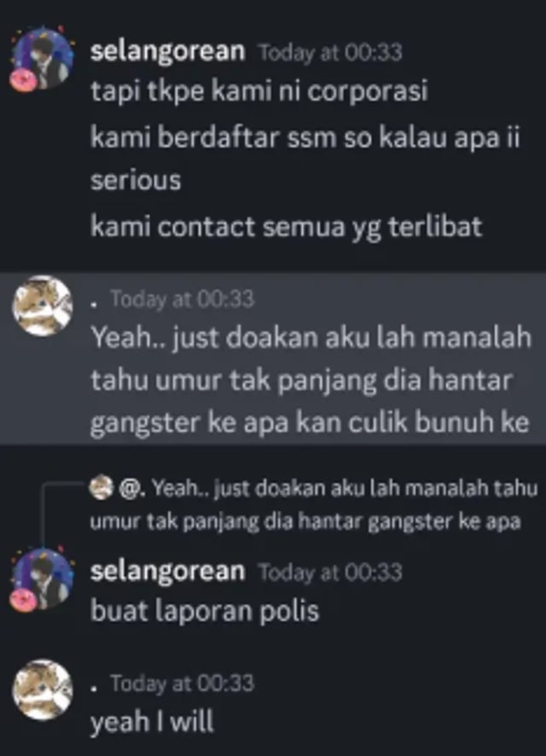The width and height of the screenshot is (546, 756).
Task: Select the message 'buat laporan polis'
Action: 205,610
